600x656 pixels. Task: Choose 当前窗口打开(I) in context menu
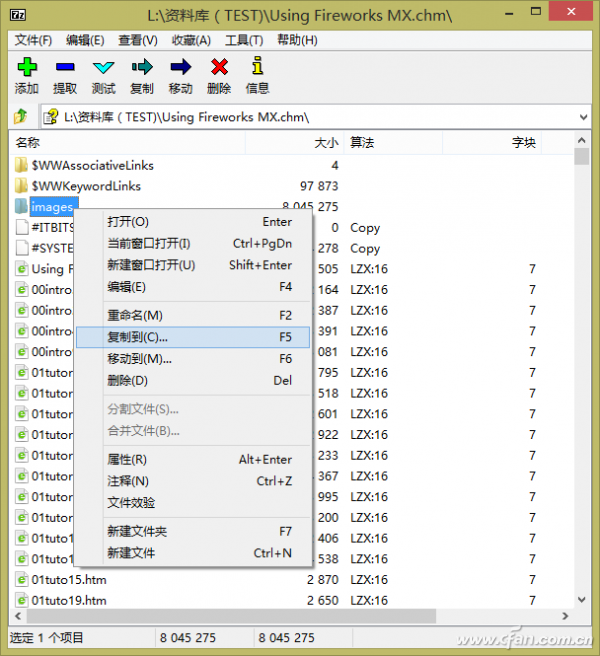pyautogui.click(x=193, y=243)
